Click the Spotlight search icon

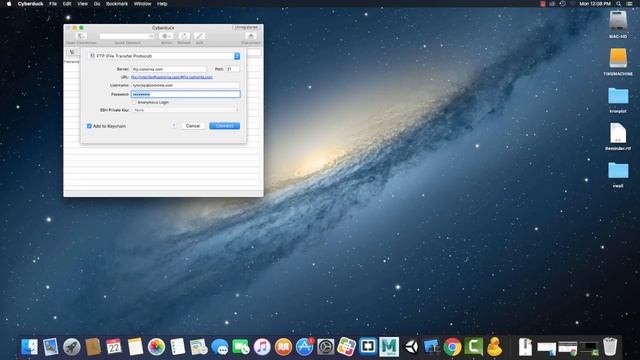(619, 4)
